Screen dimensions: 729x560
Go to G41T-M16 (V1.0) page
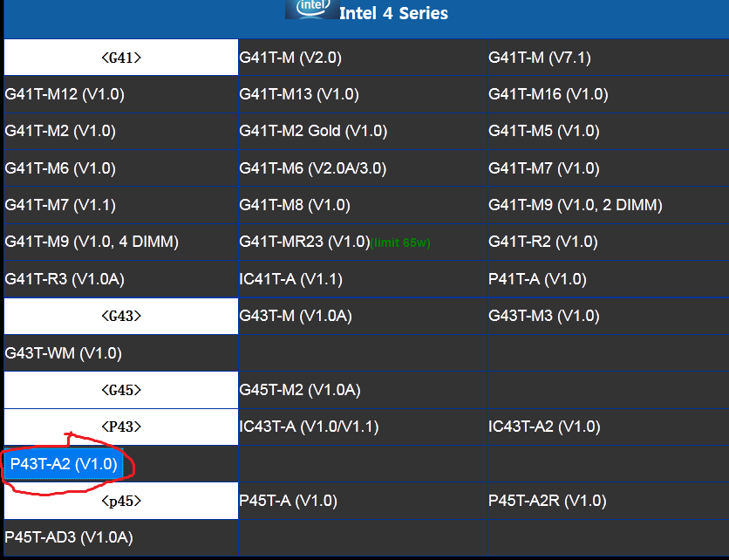(548, 94)
